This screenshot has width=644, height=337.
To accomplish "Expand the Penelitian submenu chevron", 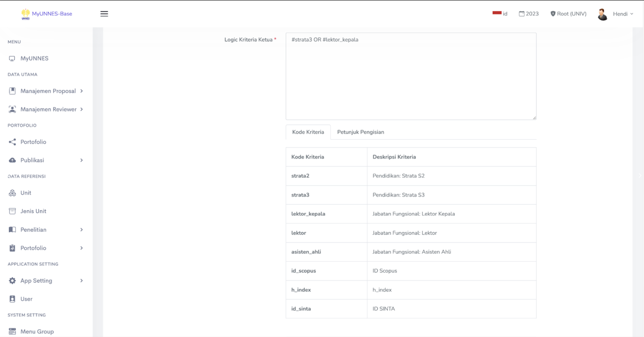I will (82, 230).
